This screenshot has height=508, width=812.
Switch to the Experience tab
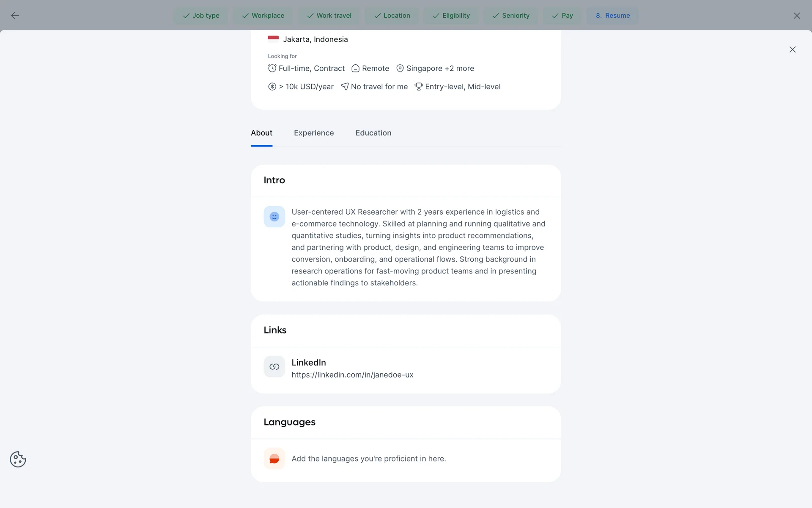(x=314, y=133)
